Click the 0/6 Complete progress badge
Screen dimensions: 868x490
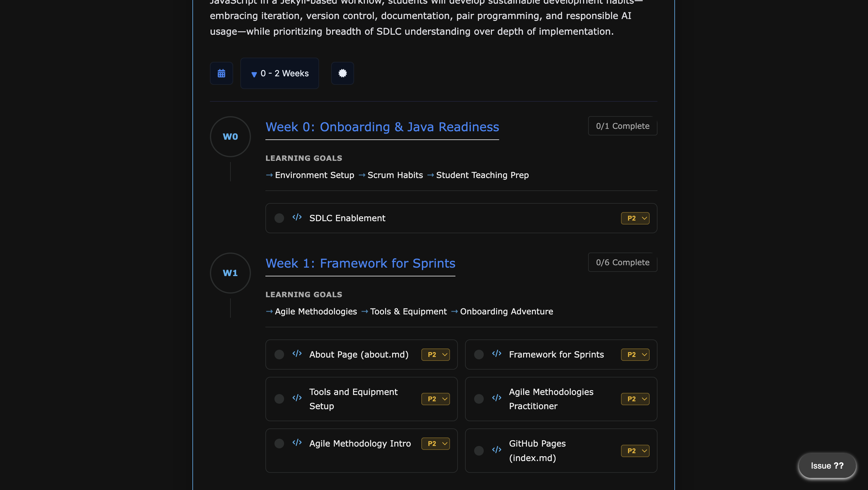(622, 262)
